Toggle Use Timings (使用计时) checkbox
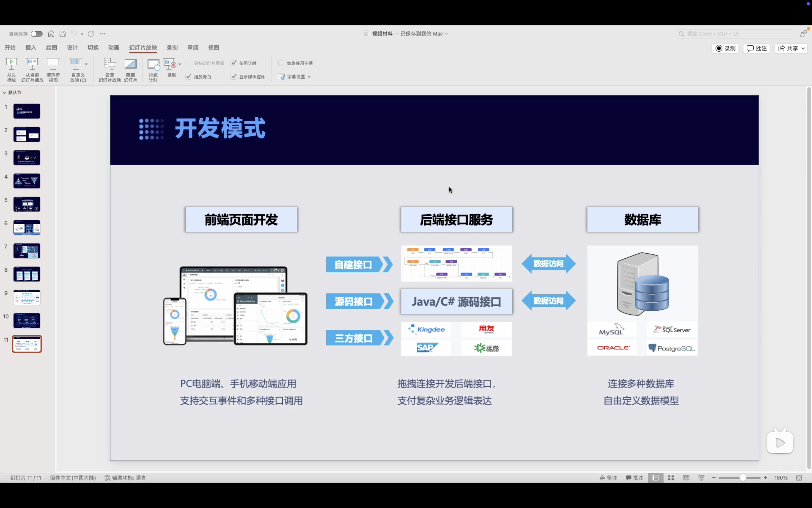This screenshot has width=812, height=508. 234,63
